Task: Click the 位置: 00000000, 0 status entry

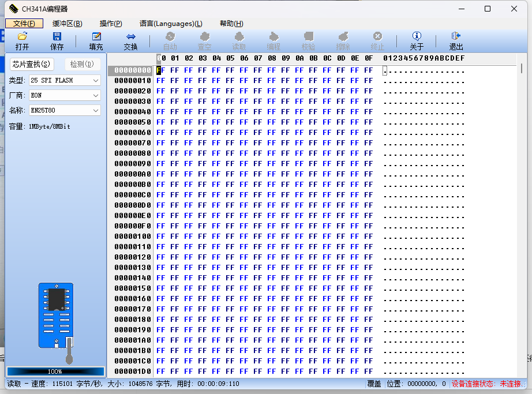Action: 416,384
